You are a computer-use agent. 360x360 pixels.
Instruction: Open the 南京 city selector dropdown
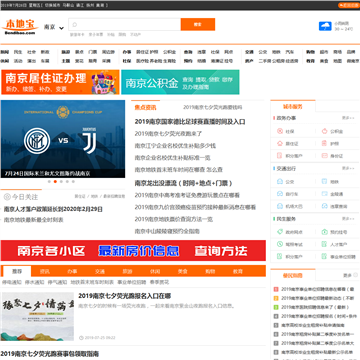click(54, 27)
